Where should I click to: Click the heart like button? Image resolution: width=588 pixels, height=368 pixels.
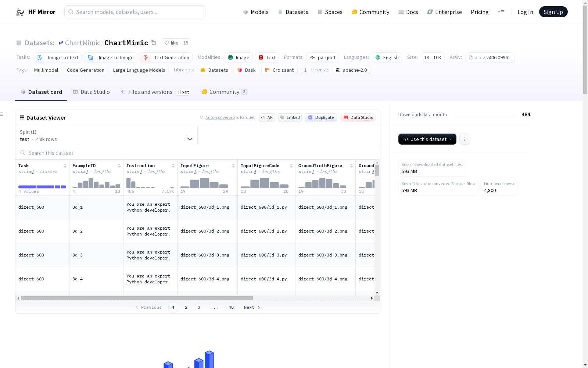pyautogui.click(x=171, y=43)
